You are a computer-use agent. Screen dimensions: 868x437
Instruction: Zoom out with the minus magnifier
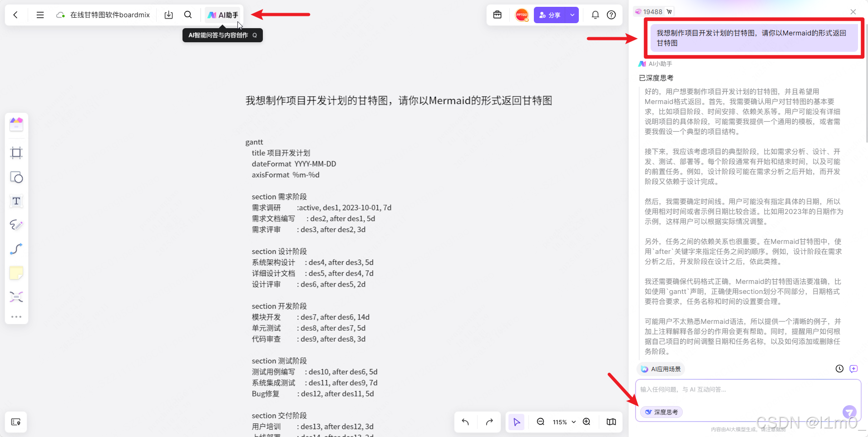click(x=541, y=422)
